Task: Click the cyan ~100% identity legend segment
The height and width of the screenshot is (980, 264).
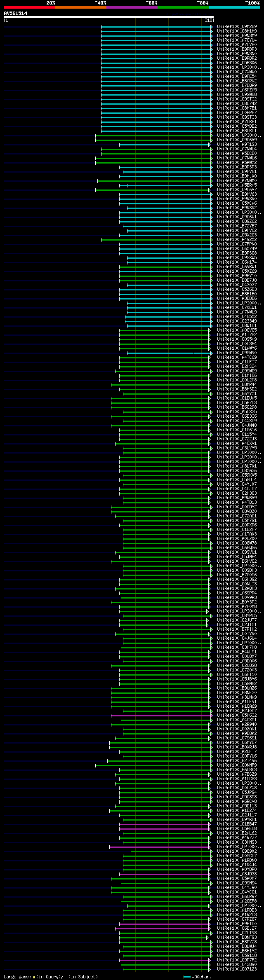Action: click(x=234, y=7)
